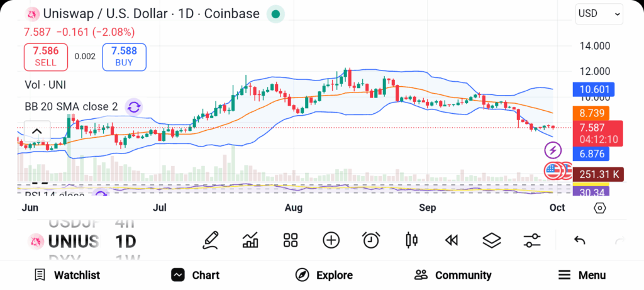The height and width of the screenshot is (290, 644).
Task: Undo the last chart action
Action: tap(580, 240)
